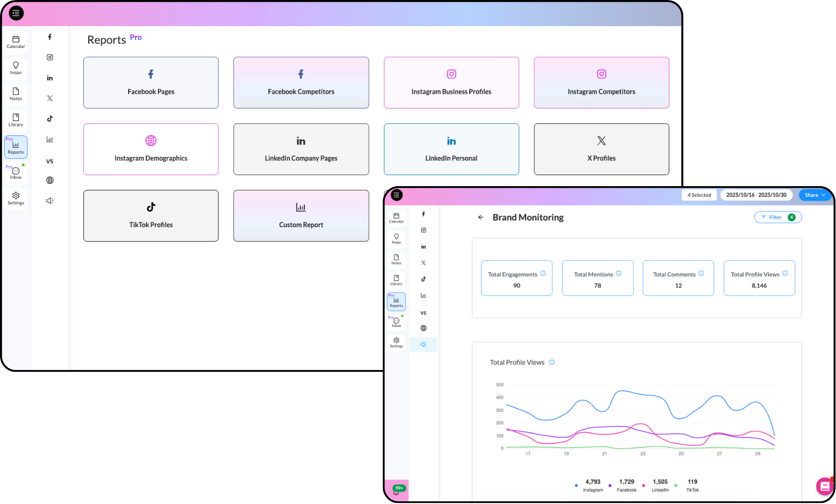Open the LinkedIn Company Pages report card
This screenshot has width=836, height=504.
[x=301, y=149]
